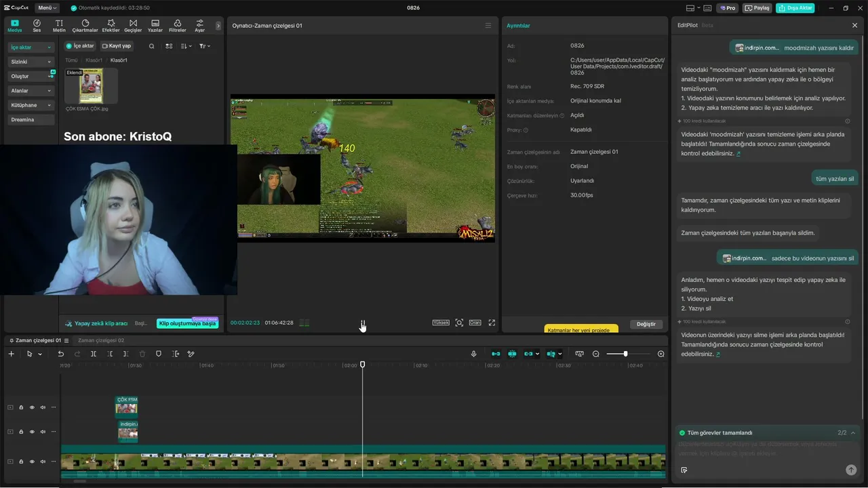Send the EditPilot message
The height and width of the screenshot is (488, 868).
point(851,470)
